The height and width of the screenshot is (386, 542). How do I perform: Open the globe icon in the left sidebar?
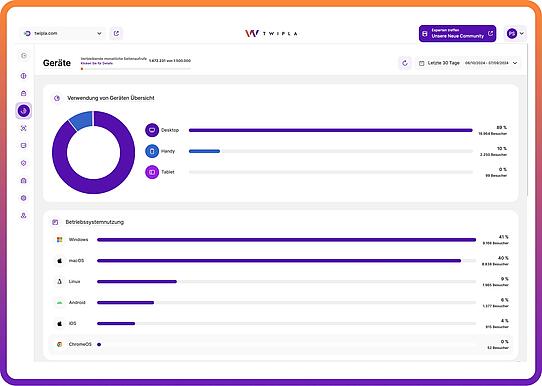24,76
